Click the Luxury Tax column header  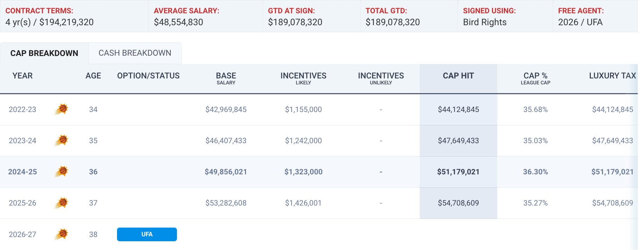click(x=612, y=76)
